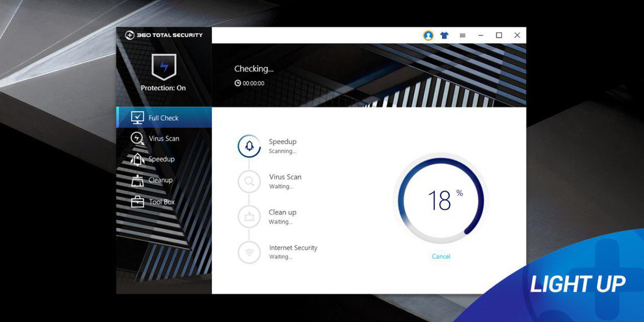Click the Cleanup broom icon in sidebar
The image size is (644, 322).
(138, 180)
